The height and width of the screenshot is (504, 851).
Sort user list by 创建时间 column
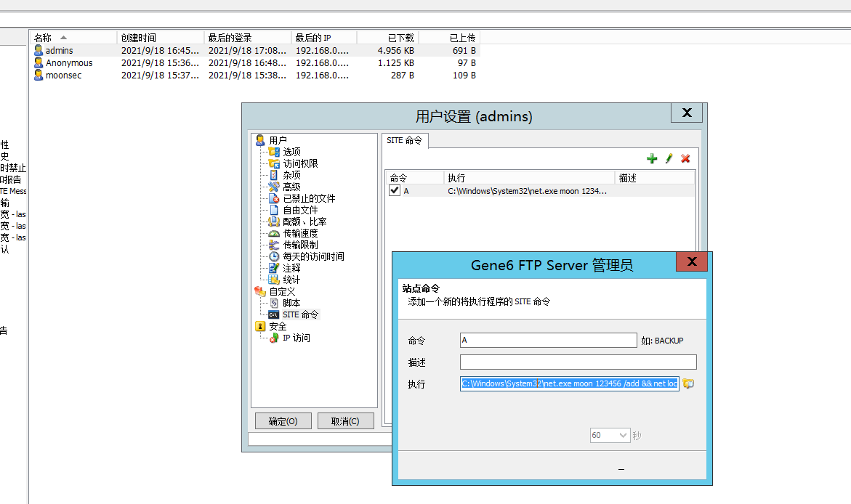[x=160, y=38]
